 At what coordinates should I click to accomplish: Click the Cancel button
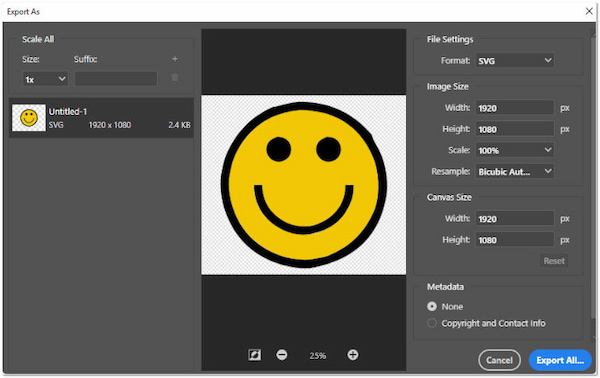[x=499, y=360]
